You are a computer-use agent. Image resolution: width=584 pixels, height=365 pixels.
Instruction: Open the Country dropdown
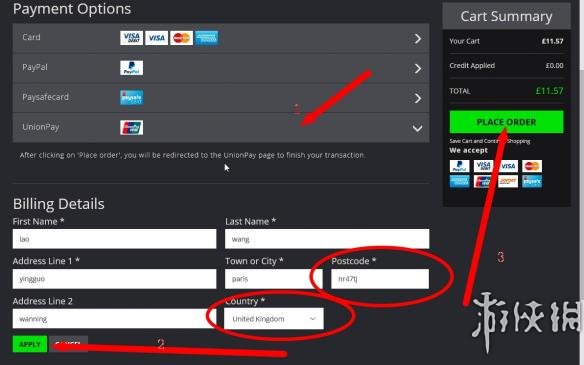(x=274, y=319)
